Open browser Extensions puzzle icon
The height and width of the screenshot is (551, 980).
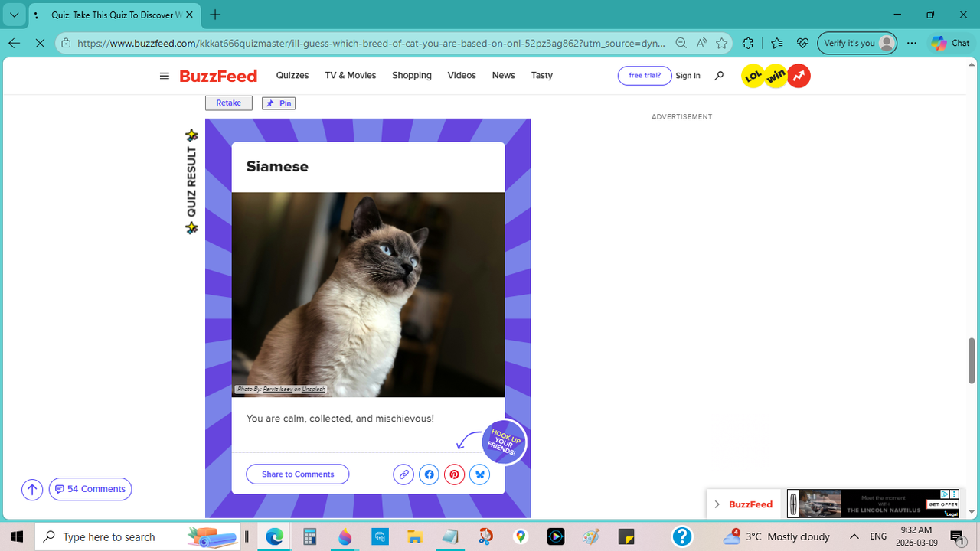coord(748,44)
